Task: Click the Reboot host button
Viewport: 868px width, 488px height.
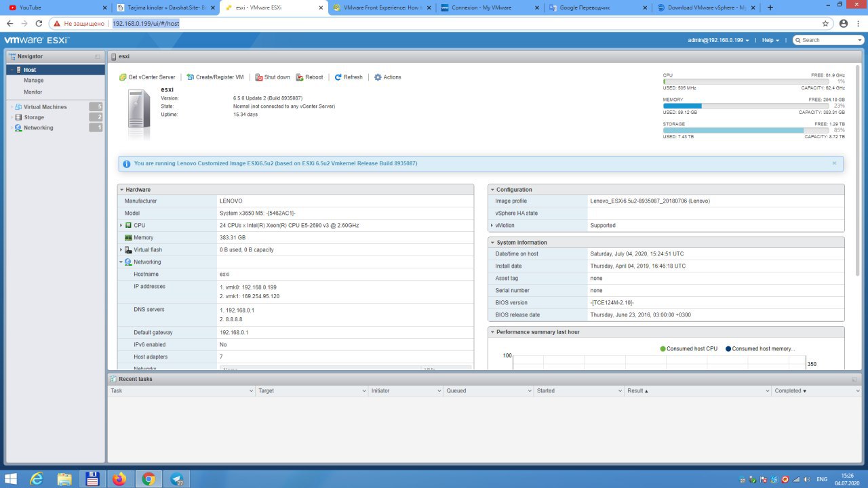Action: tap(309, 77)
